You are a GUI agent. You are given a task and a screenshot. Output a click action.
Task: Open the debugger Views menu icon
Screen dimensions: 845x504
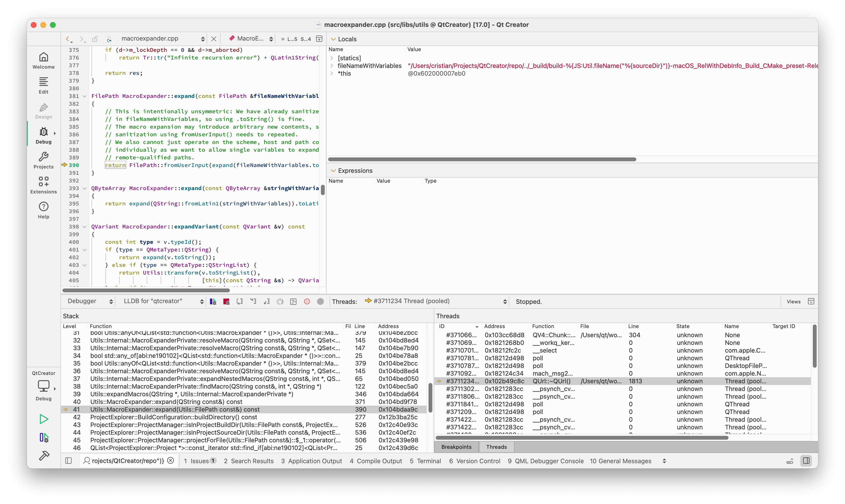coord(811,302)
